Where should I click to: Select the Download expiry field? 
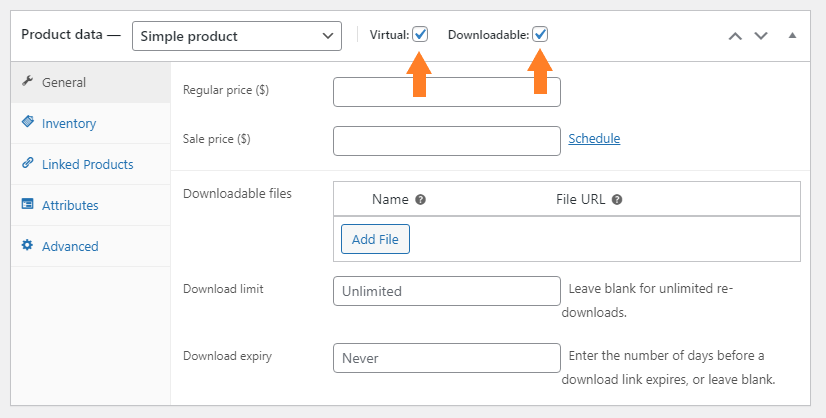click(447, 358)
